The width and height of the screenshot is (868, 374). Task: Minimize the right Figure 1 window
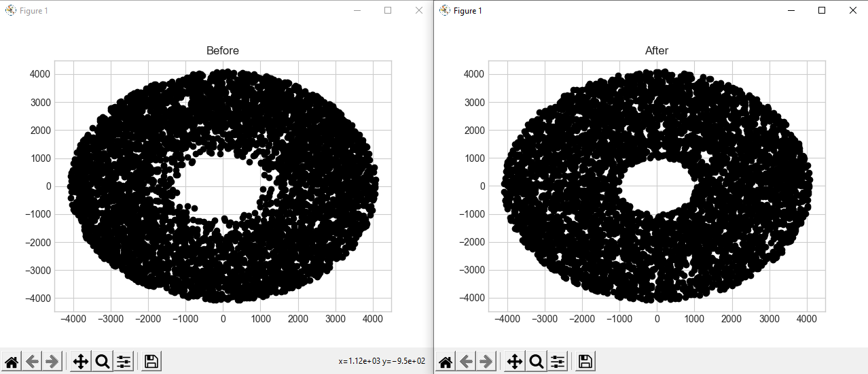791,10
